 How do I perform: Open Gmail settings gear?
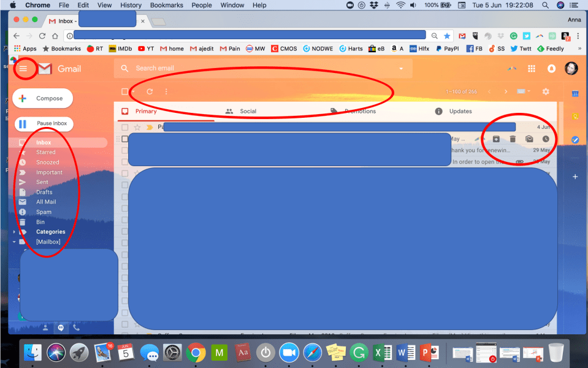546,91
